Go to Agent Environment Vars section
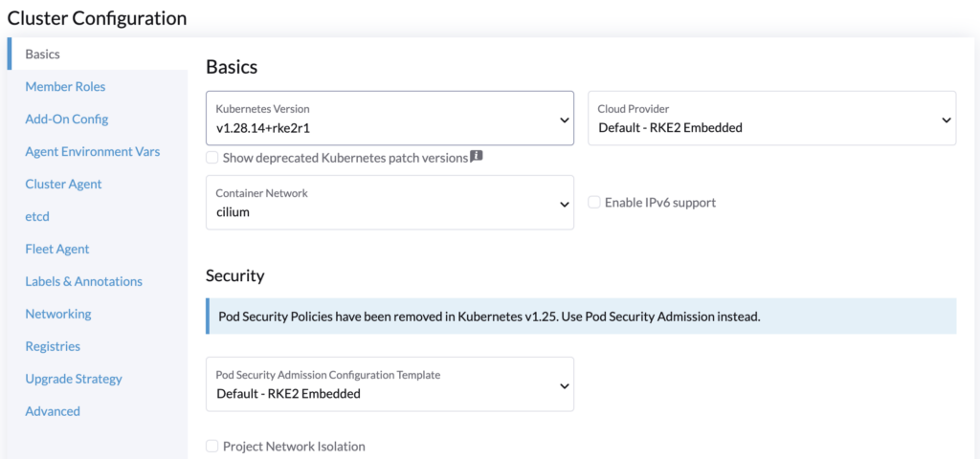Viewport: 980px width, 459px height. coord(93,151)
